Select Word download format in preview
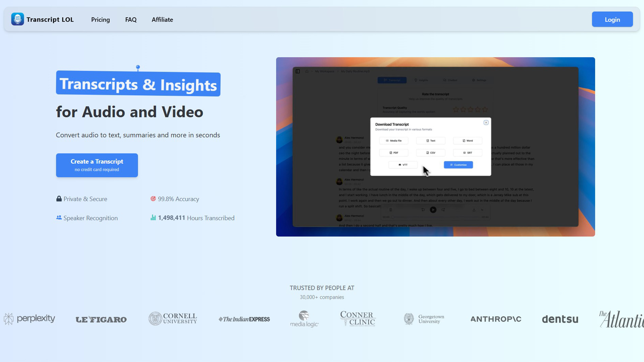 pos(468,141)
